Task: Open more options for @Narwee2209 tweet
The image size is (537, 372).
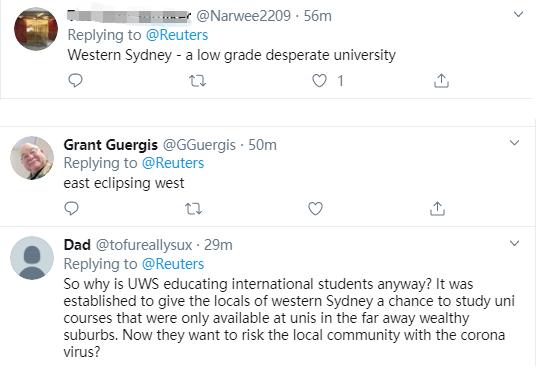Action: pyautogui.click(x=519, y=14)
